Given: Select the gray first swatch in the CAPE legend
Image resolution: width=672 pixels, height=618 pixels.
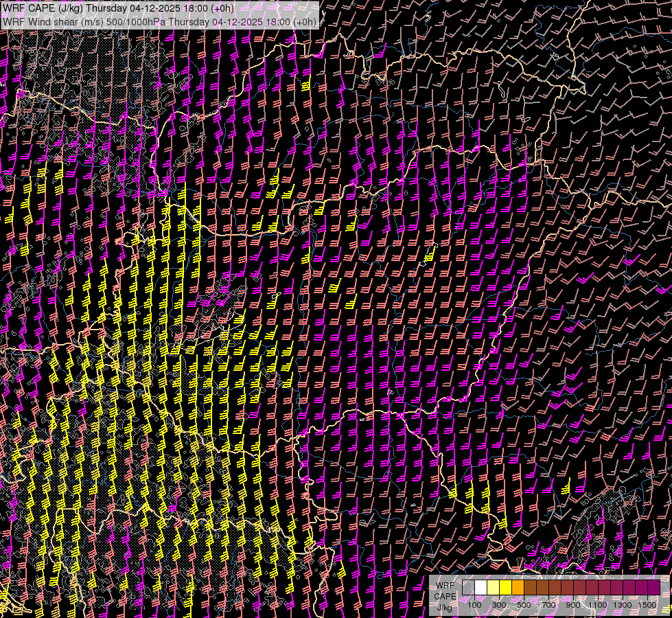Looking at the screenshot, I should pyautogui.click(x=468, y=588).
